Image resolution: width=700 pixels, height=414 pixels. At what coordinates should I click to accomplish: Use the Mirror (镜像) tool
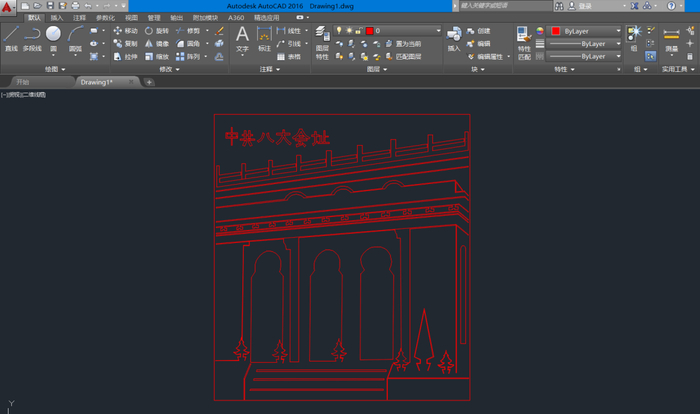[157, 44]
